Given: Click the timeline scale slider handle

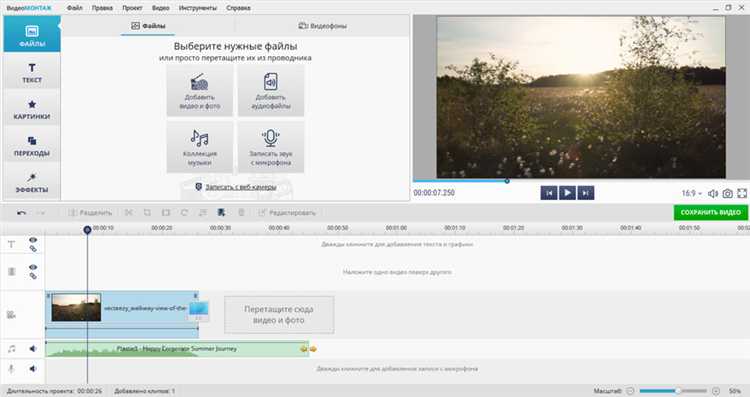Looking at the screenshot, I should coord(677,391).
